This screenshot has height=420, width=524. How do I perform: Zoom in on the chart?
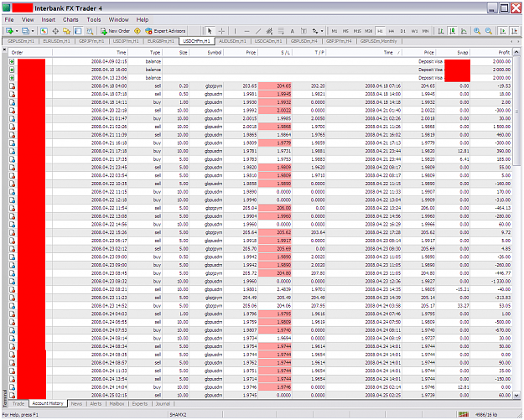[x=477, y=31]
